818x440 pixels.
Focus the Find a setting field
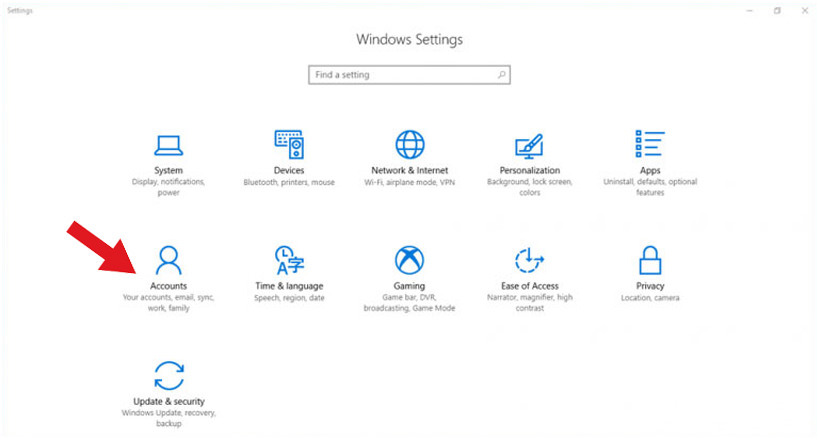[x=409, y=75]
